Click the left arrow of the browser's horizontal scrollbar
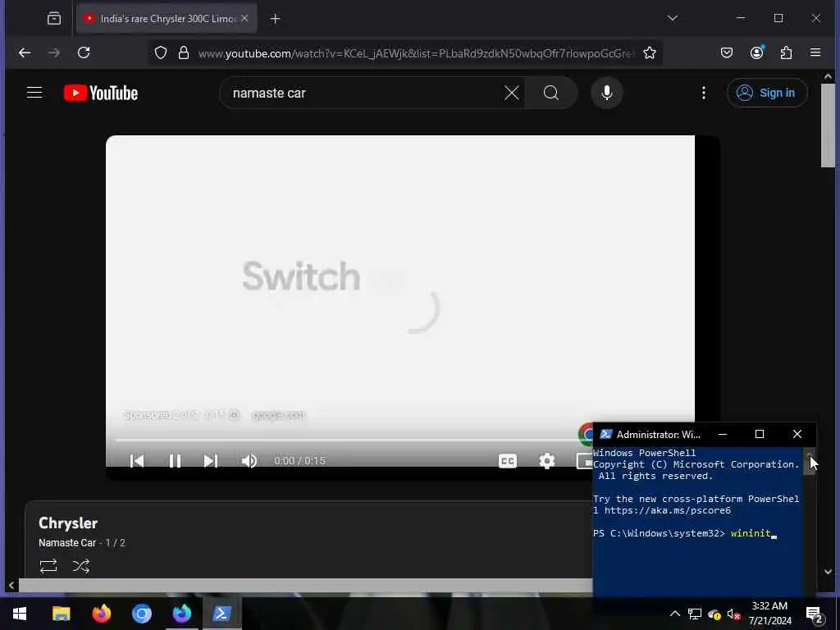Screen dimensions: 840x630 11,585
